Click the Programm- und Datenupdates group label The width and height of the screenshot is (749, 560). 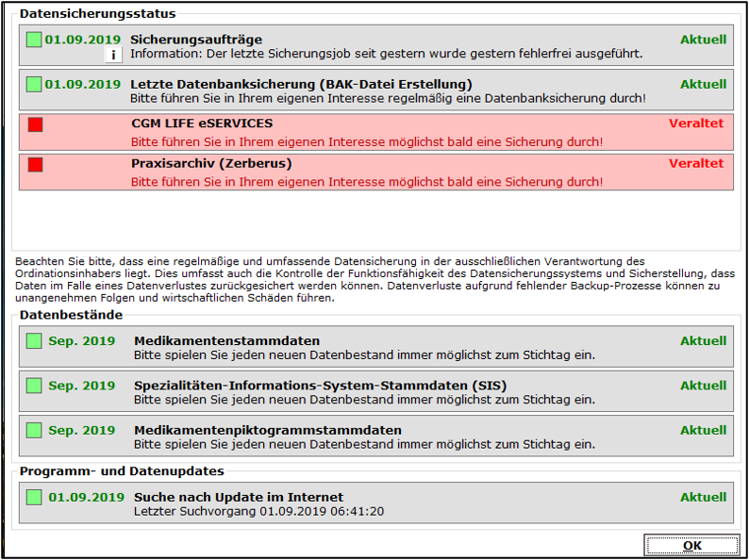click(122, 471)
